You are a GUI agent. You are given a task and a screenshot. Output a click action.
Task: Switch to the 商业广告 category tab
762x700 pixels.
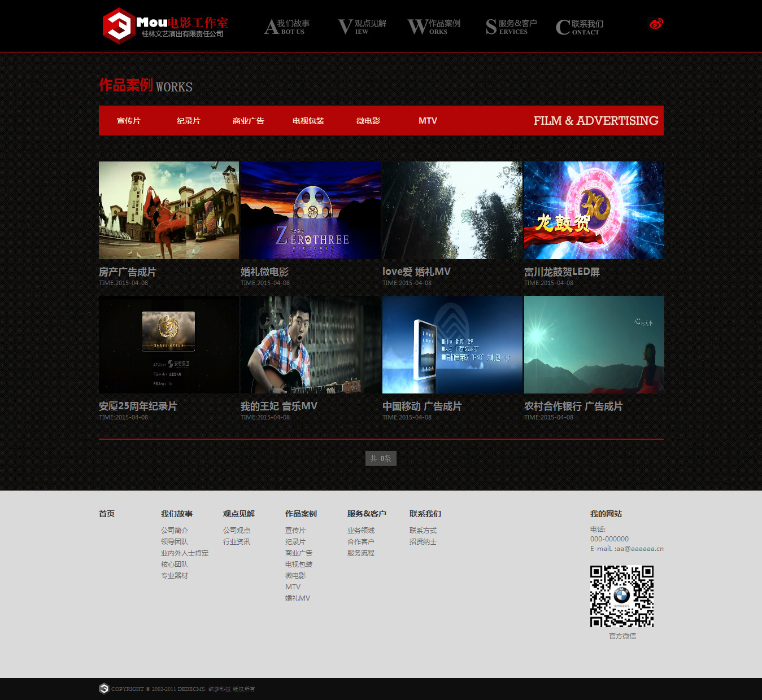click(249, 121)
